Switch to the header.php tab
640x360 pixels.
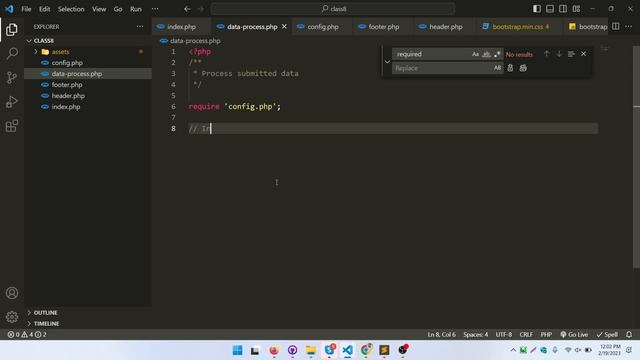click(445, 27)
